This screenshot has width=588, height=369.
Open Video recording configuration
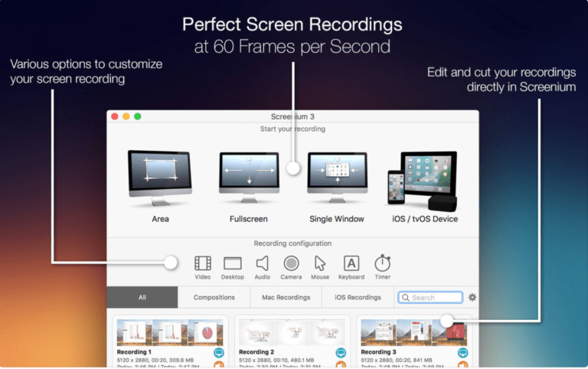click(202, 267)
